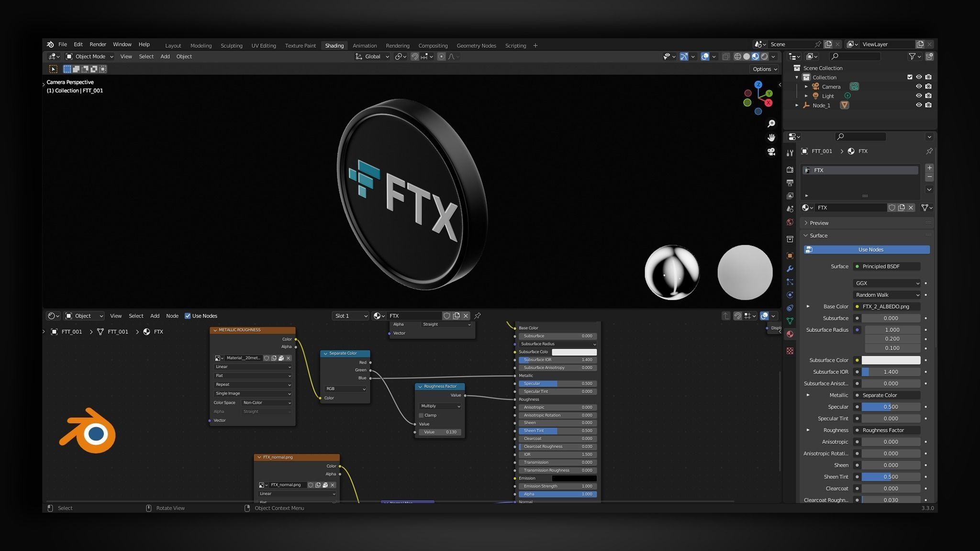
Task: Open the File menu
Action: (x=63, y=44)
